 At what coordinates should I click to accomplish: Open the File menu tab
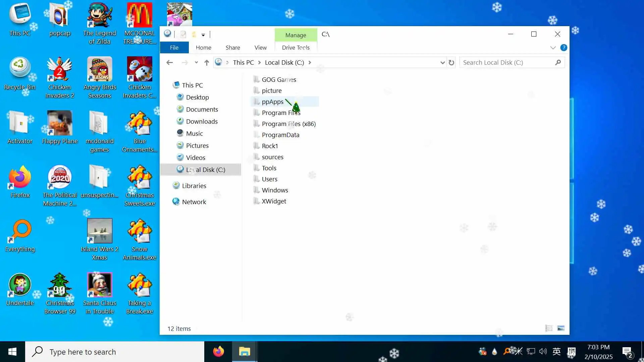(174, 48)
